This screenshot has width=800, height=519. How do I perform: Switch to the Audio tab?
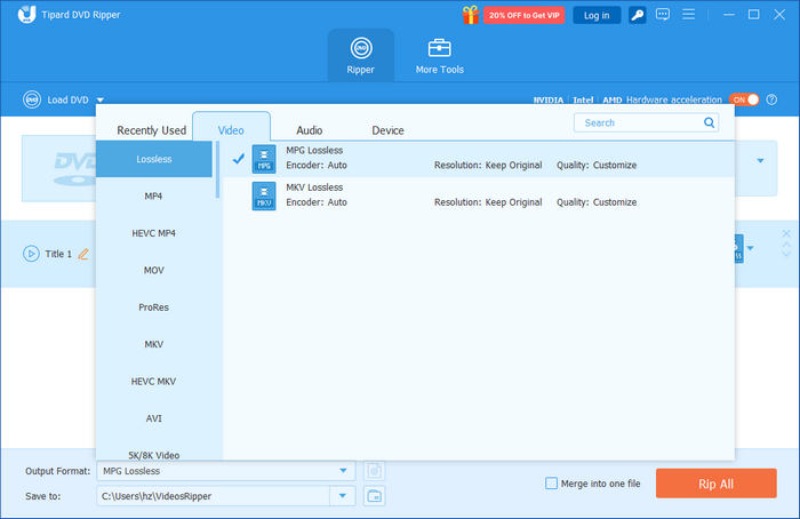309,131
